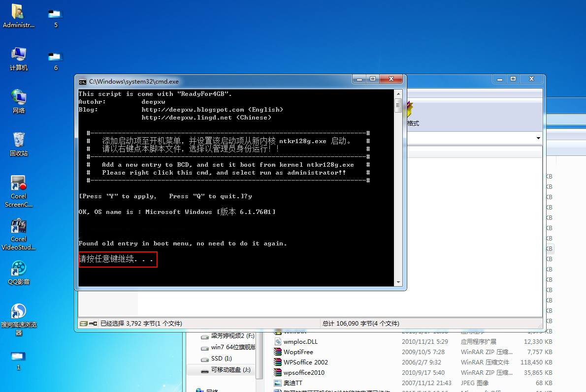The width and height of the screenshot is (586, 392).
Task: Click the date 2006/2/7 9:32
Action: [x=421, y=362]
